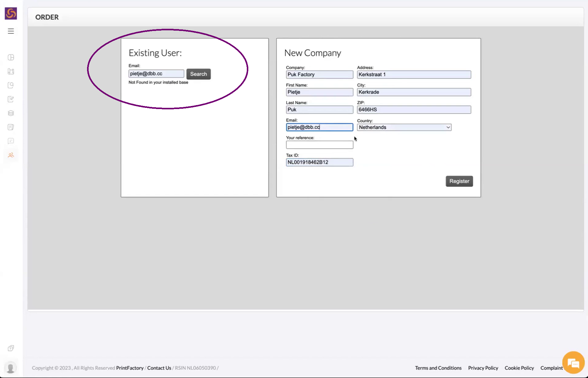Open the Terms and Conditions link
This screenshot has width=588, height=378.
tap(438, 368)
